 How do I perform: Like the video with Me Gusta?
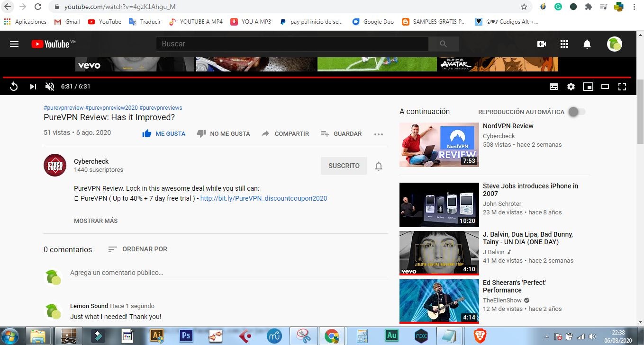tap(164, 134)
